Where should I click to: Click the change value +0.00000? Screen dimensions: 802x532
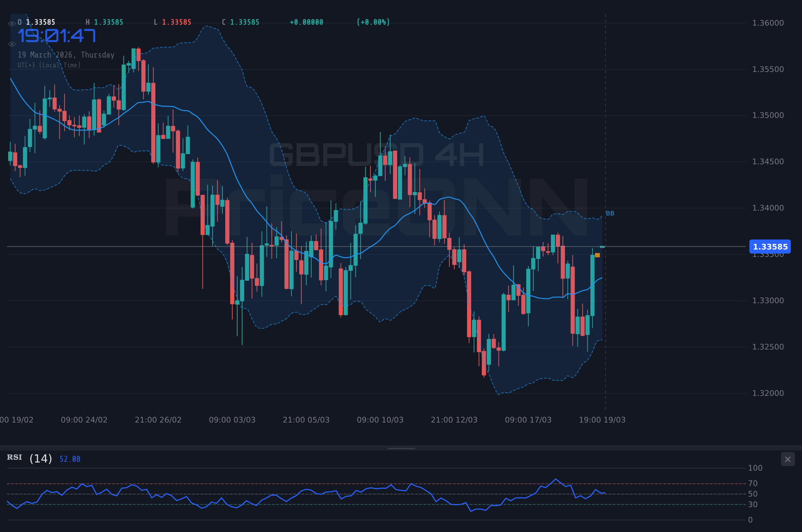306,22
